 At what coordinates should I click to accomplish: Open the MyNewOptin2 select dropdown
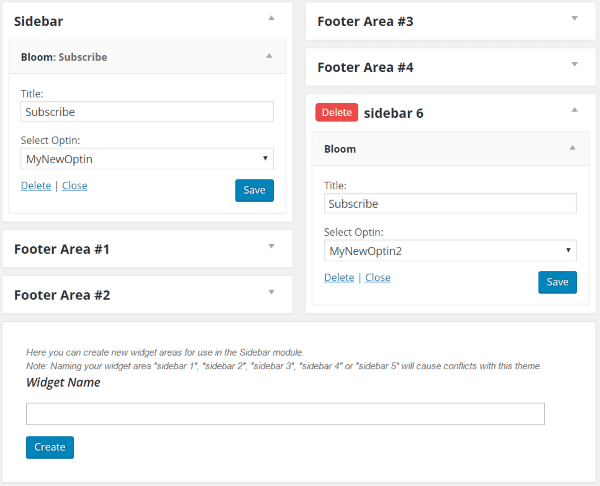point(450,250)
